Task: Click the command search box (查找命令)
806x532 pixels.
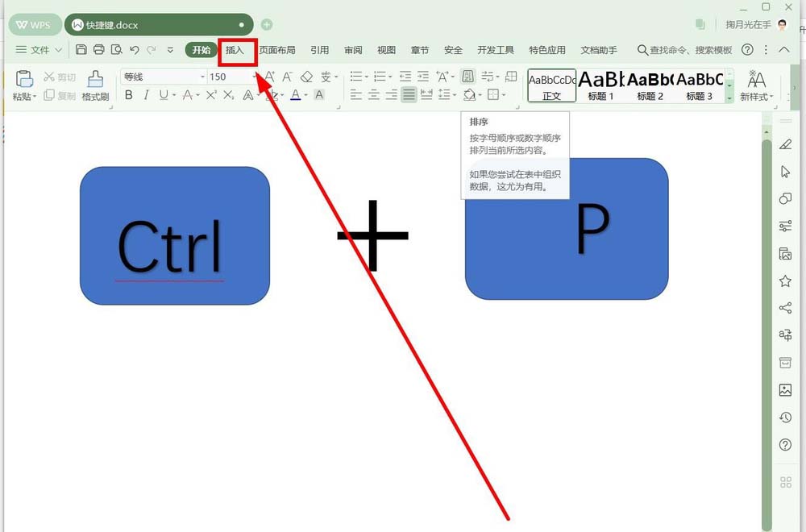Action: 685,50
